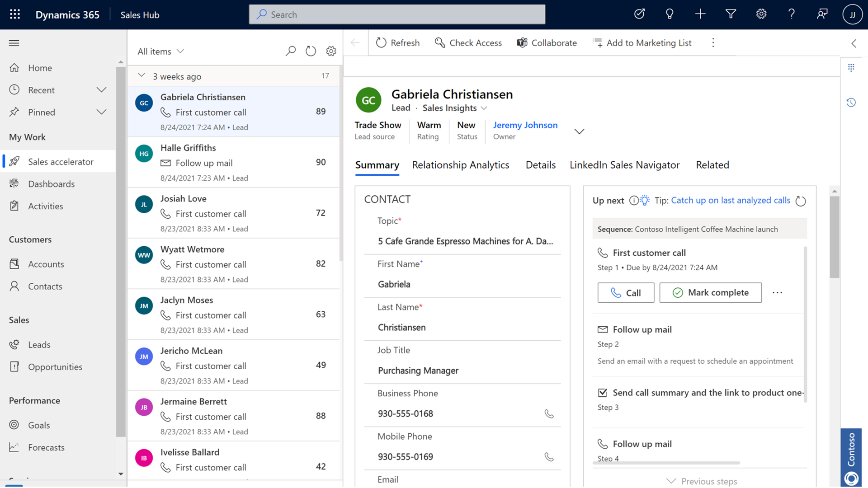Expand the All items filter dropdown
Screen dimensions: 868x488
point(180,51)
